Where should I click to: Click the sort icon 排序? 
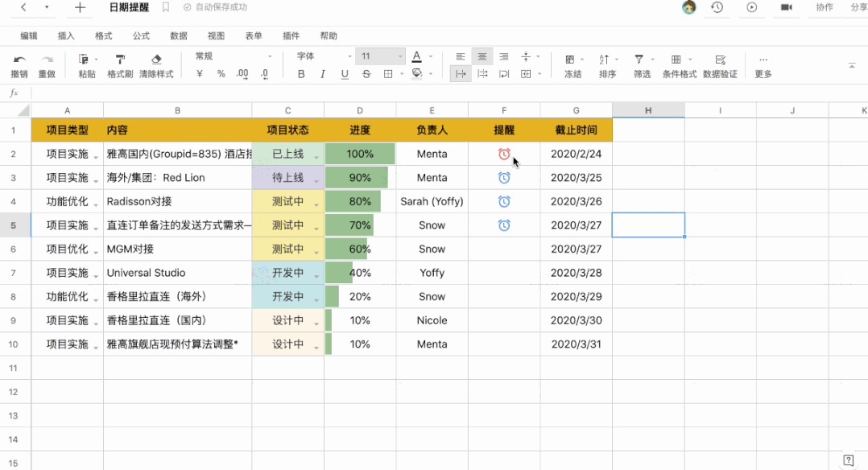click(606, 66)
